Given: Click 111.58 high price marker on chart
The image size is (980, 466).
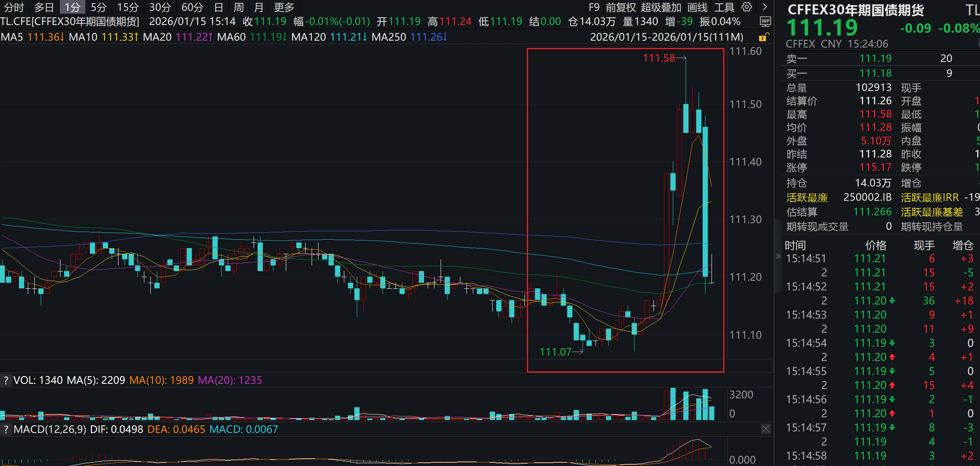Looking at the screenshot, I should click(x=659, y=58).
